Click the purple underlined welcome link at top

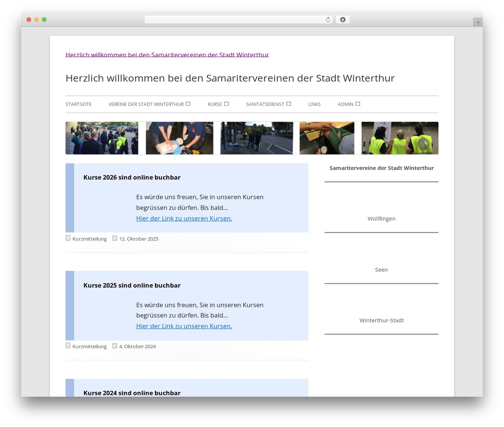point(167,55)
